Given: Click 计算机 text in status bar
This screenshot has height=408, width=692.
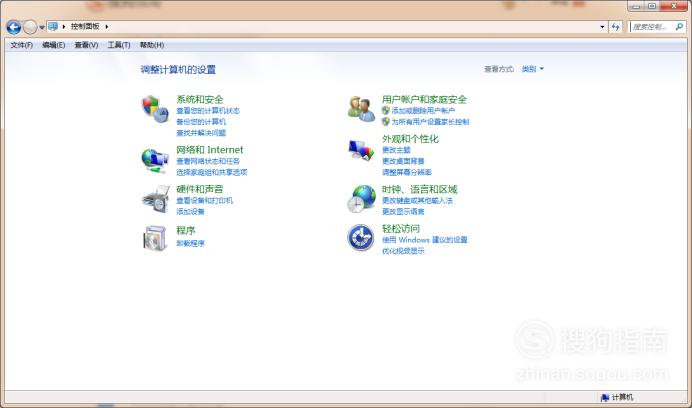Looking at the screenshot, I should click(x=622, y=397).
